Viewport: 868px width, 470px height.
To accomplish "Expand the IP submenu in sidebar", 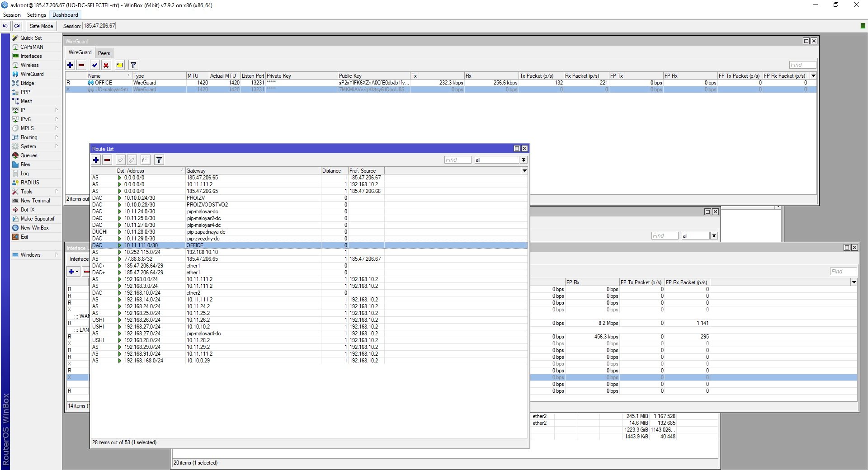I will click(x=23, y=110).
